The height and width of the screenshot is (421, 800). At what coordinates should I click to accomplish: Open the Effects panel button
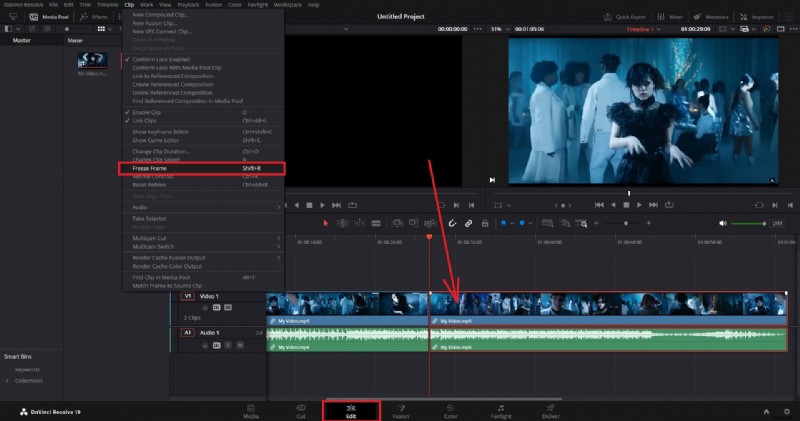coord(93,17)
